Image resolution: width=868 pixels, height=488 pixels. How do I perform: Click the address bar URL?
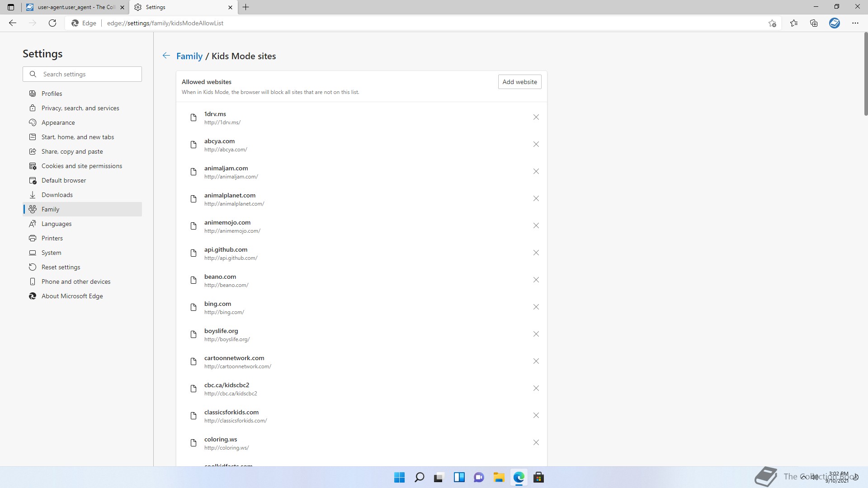point(165,23)
